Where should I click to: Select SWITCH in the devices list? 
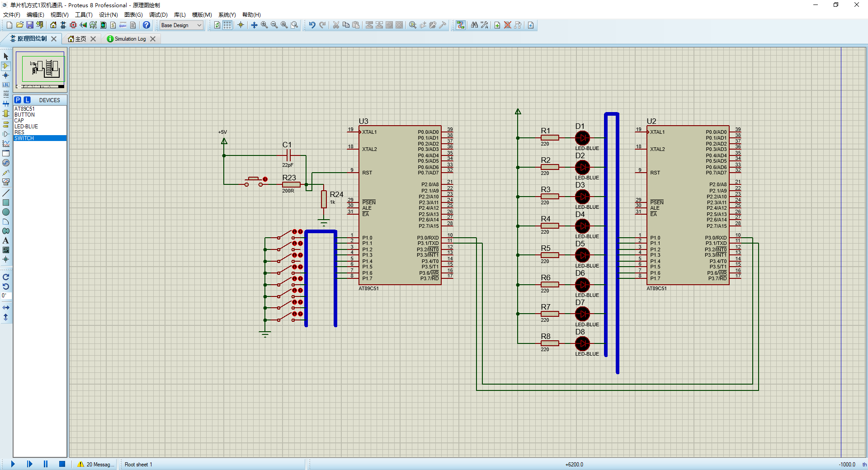40,138
